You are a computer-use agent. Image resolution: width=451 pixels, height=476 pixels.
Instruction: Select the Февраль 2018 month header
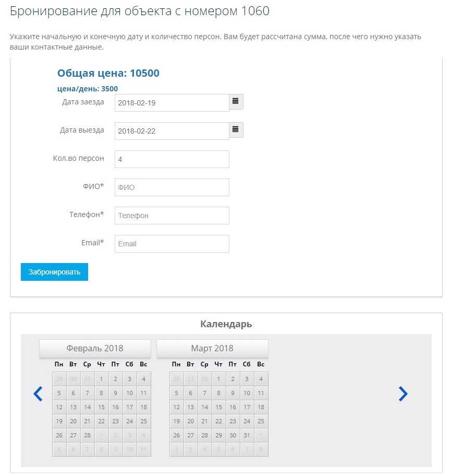tap(95, 349)
